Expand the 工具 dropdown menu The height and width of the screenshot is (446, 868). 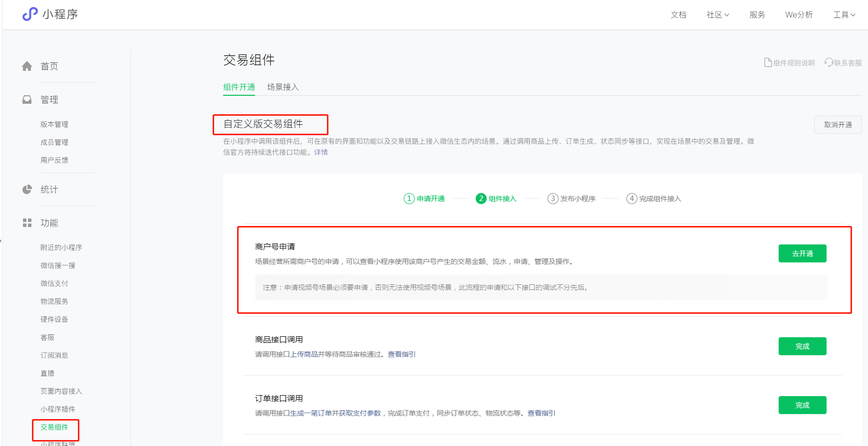click(x=844, y=15)
